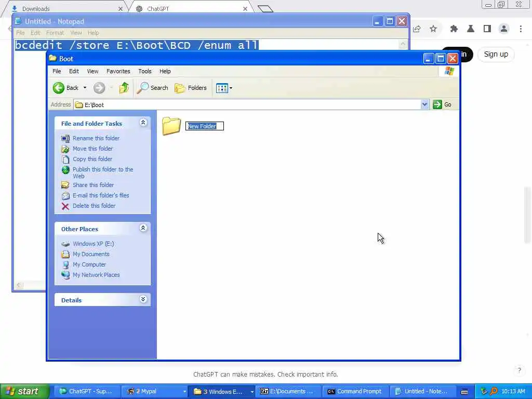
Task: Open My Computer in Other Places
Action: click(x=89, y=264)
